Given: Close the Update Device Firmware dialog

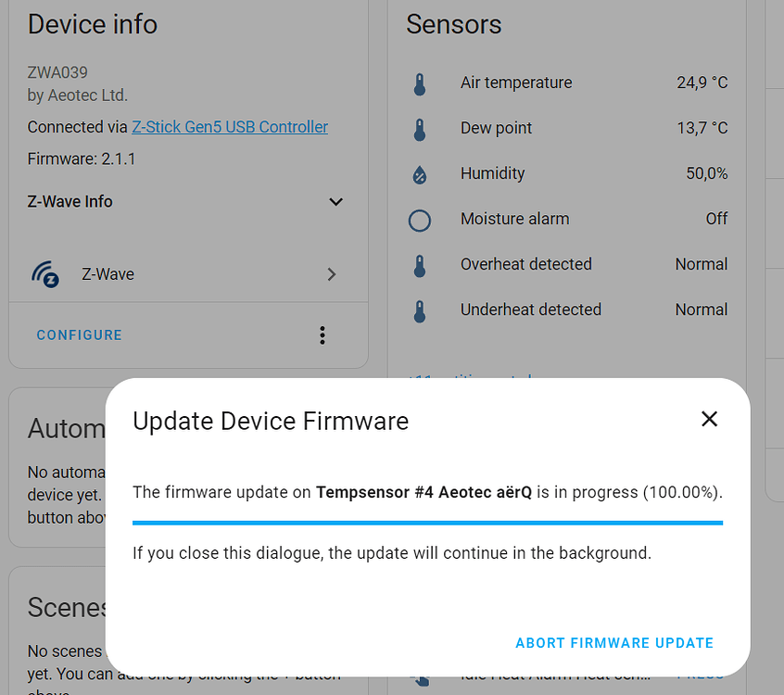Looking at the screenshot, I should click(709, 419).
